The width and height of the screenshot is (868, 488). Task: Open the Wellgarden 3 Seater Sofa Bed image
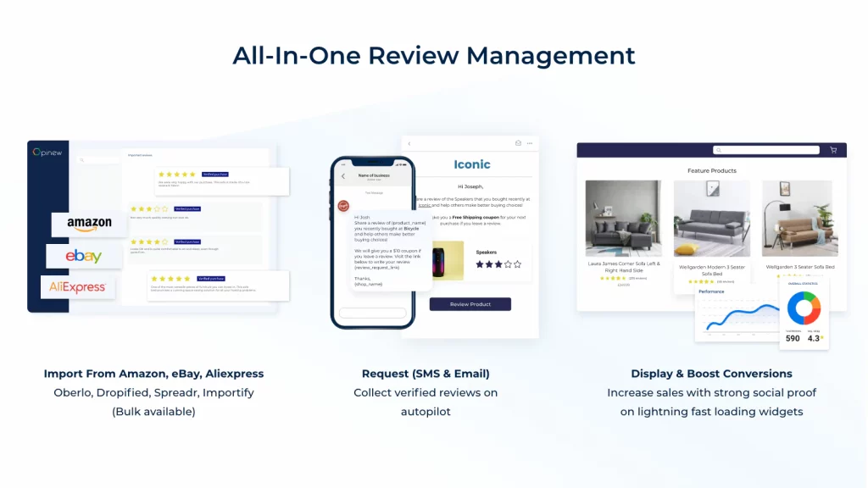800,218
